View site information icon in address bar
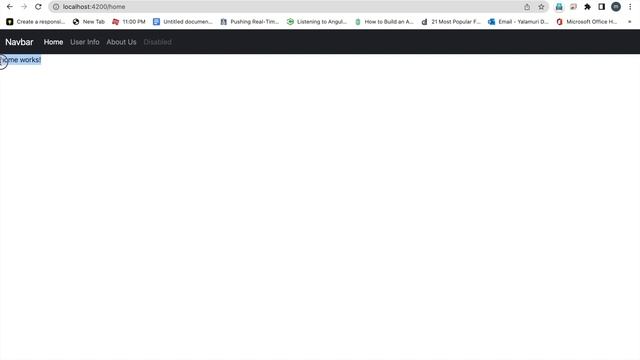The height and width of the screenshot is (360, 640). tap(56, 7)
